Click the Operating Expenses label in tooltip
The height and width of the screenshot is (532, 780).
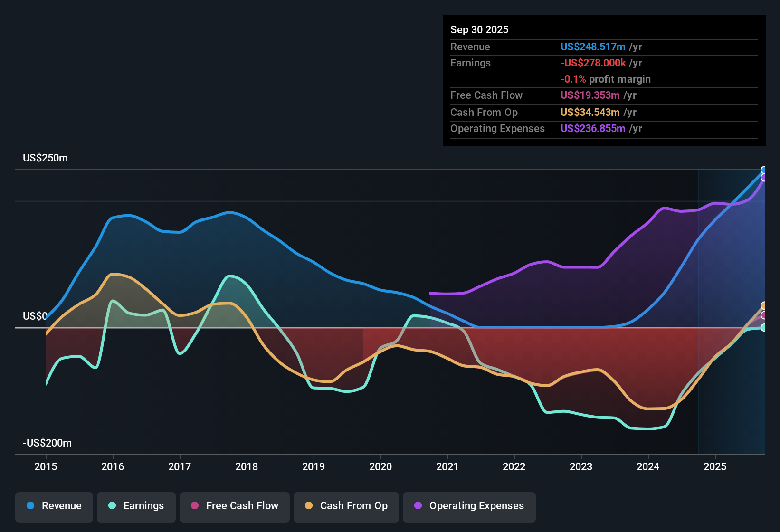[x=498, y=129]
